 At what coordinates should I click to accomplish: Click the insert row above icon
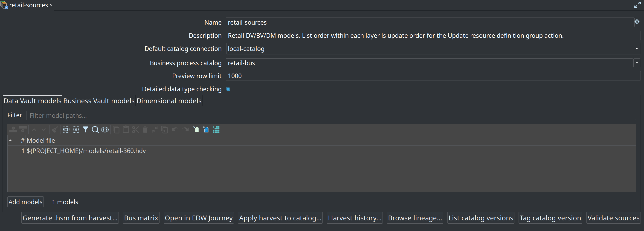click(13, 130)
